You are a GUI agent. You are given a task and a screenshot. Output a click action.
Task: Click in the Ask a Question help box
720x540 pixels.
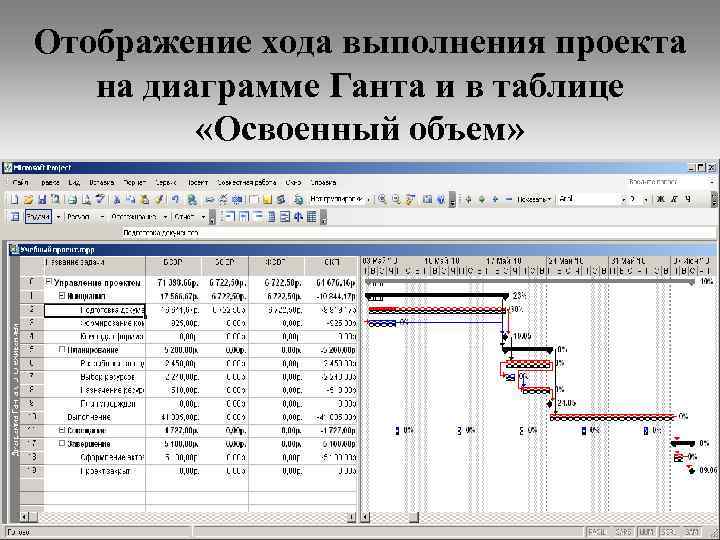click(x=667, y=182)
